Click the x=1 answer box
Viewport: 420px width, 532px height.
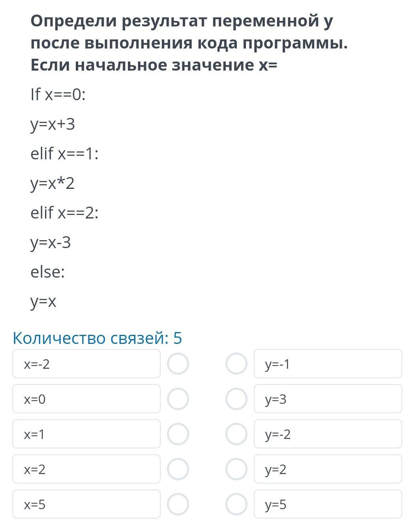coord(86,434)
